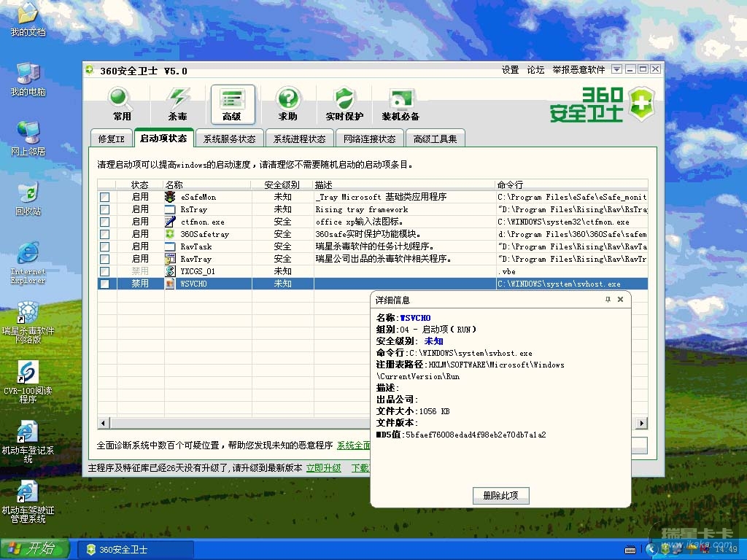Check the WSVCHO startup item checkbox
The height and width of the screenshot is (560, 747).
105,284
